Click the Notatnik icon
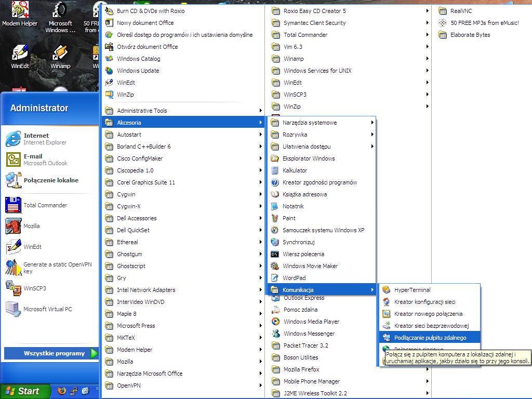 click(x=275, y=206)
